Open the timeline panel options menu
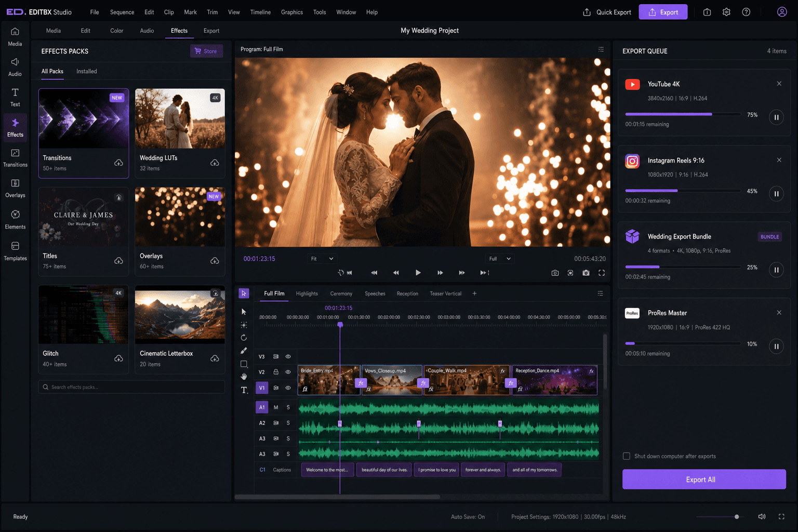The height and width of the screenshot is (532, 798). (601, 294)
